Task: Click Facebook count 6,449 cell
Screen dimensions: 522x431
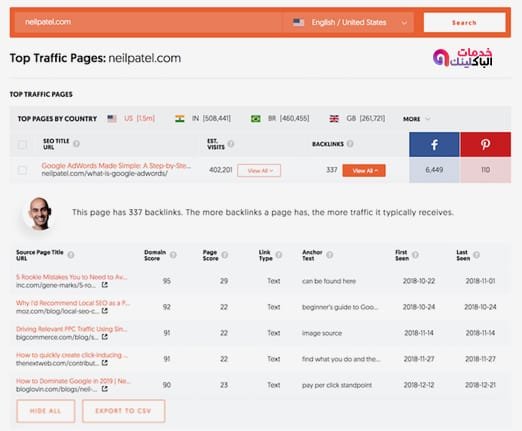Action: pyautogui.click(x=434, y=170)
